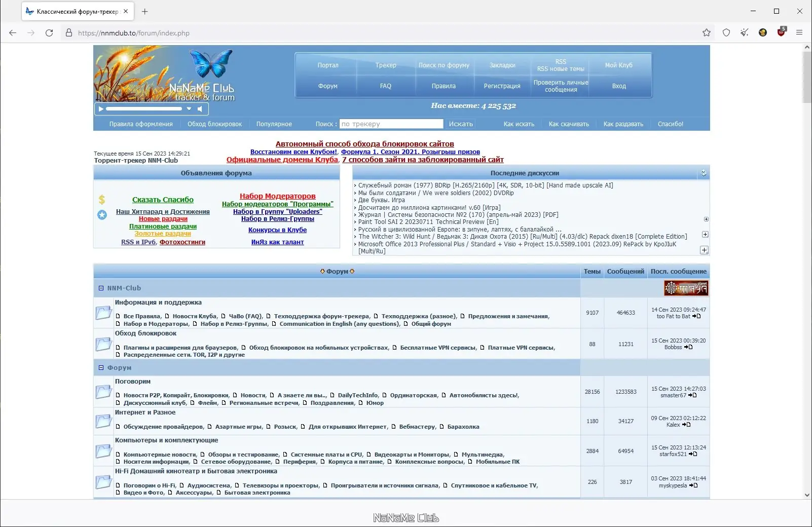Image resolution: width=812 pixels, height=527 pixels.
Task: Click the folder icon for Интернет и Разное
Action: click(103, 421)
